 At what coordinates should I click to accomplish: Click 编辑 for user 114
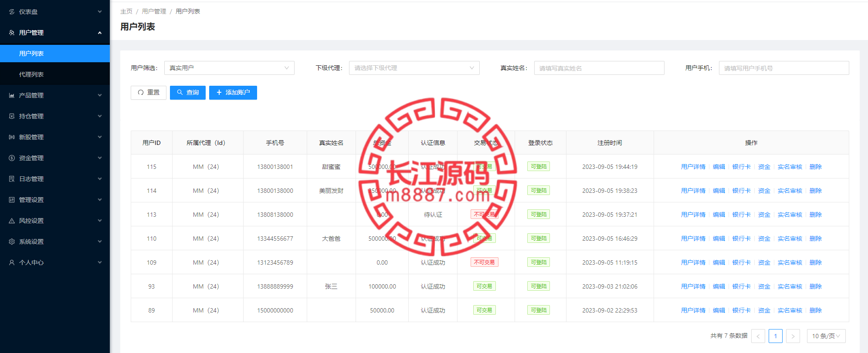point(719,191)
